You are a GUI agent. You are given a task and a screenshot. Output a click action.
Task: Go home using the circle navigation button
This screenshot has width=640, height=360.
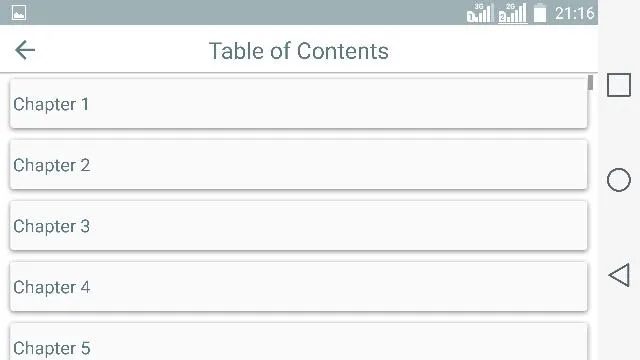click(619, 180)
